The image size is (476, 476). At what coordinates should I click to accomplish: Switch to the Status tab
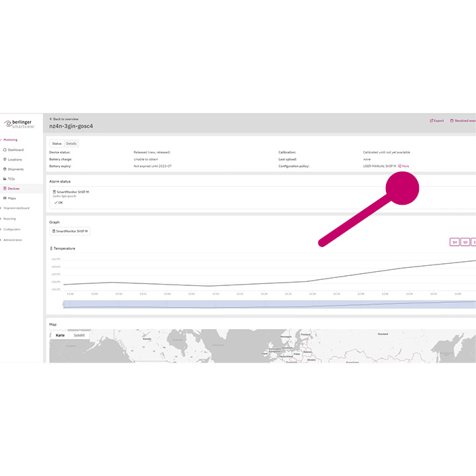pyautogui.click(x=57, y=144)
